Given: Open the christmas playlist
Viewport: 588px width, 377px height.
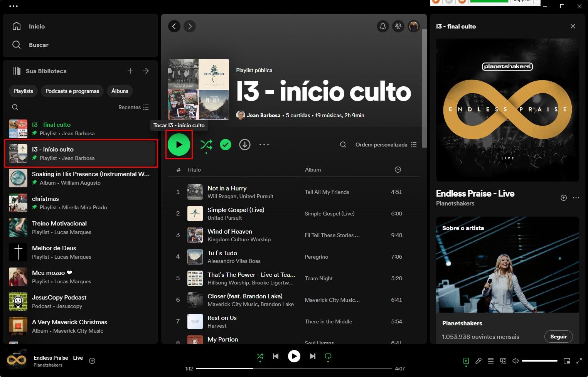Looking at the screenshot, I should click(x=81, y=203).
